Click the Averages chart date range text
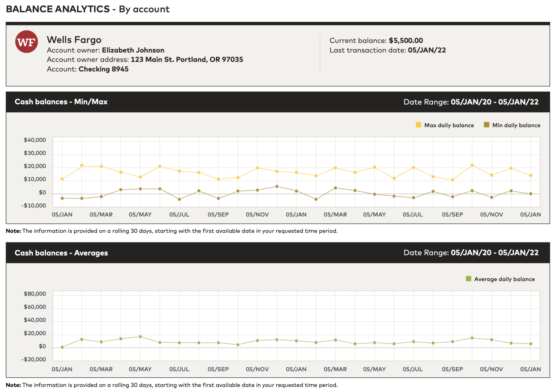The image size is (556, 392). [471, 253]
